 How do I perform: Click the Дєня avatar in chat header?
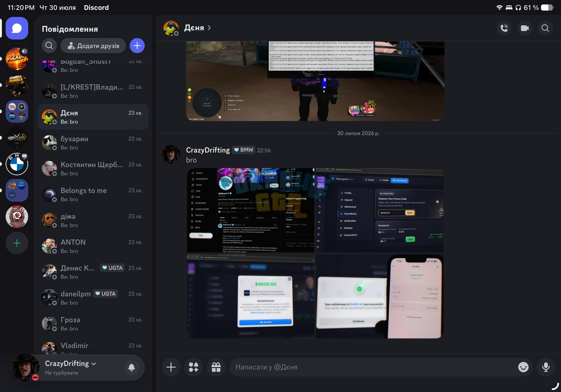coord(171,28)
